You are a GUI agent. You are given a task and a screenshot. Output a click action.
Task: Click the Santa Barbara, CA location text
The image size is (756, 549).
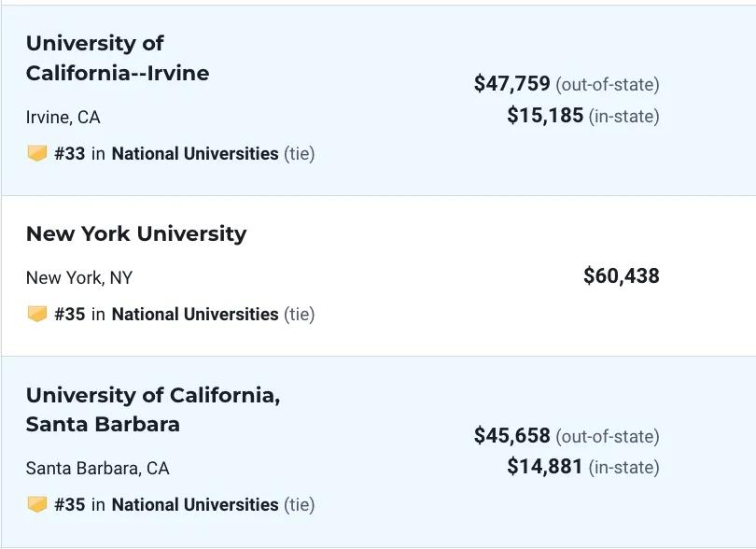point(97,469)
